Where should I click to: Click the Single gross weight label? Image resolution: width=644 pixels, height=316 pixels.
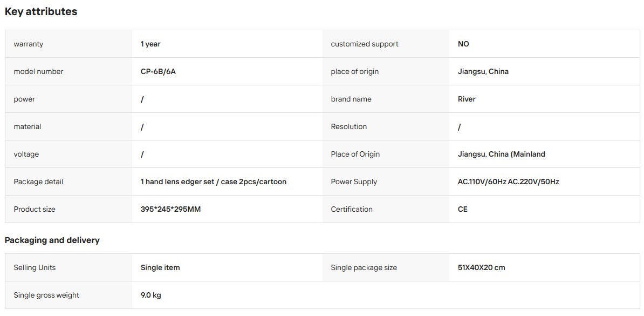pyautogui.click(x=46, y=295)
